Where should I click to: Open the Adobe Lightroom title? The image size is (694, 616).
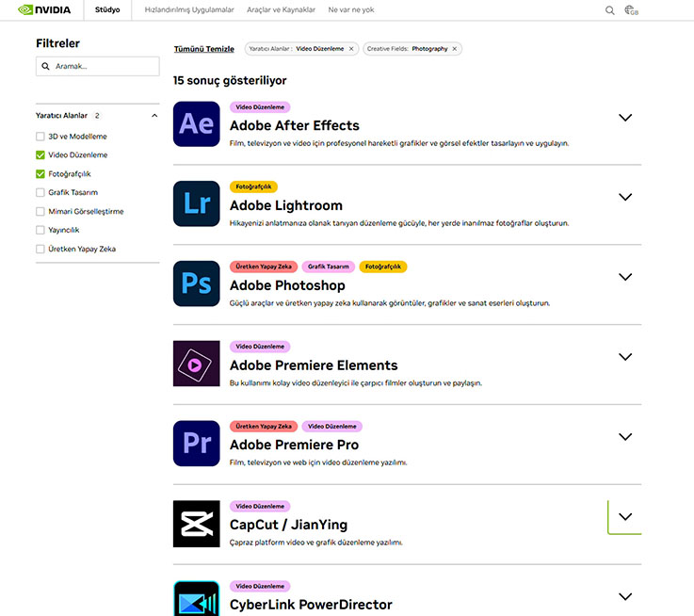(286, 205)
